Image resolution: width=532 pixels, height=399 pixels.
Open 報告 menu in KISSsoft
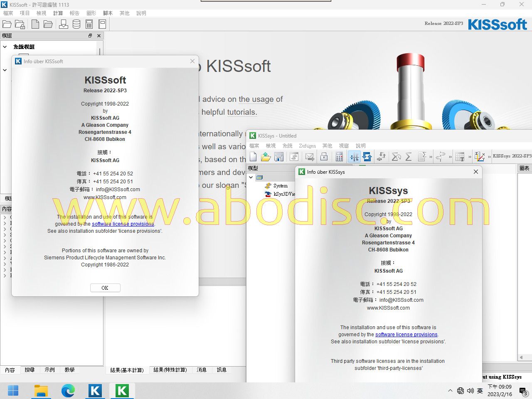(75, 13)
